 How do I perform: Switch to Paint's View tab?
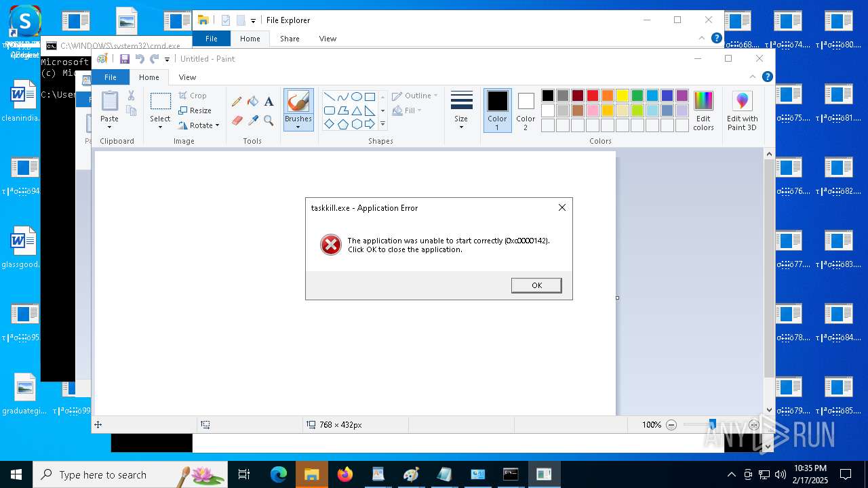(x=187, y=77)
